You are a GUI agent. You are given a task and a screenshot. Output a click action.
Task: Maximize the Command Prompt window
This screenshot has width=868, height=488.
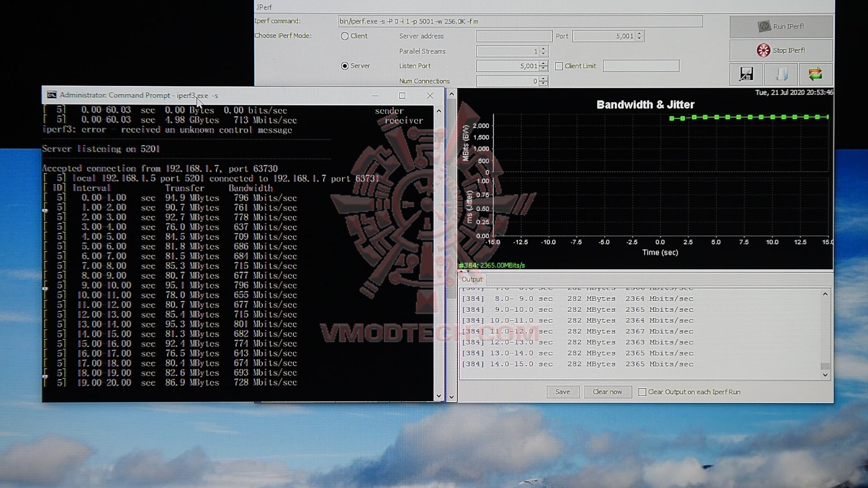click(402, 95)
